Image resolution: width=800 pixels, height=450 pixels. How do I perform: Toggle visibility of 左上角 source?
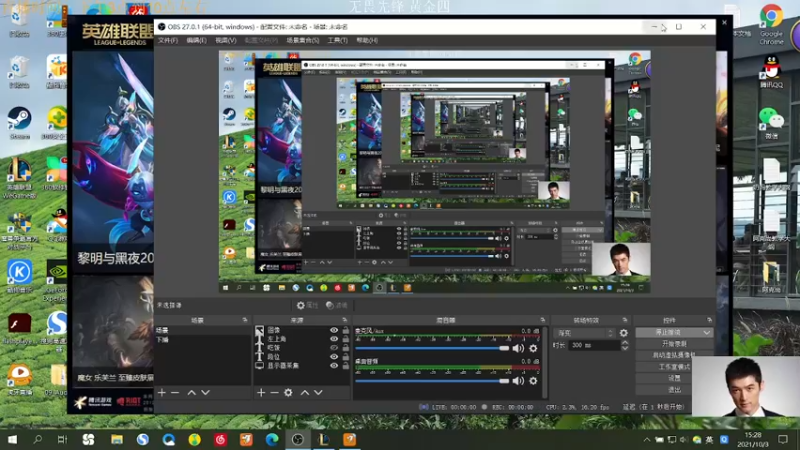tap(334, 339)
